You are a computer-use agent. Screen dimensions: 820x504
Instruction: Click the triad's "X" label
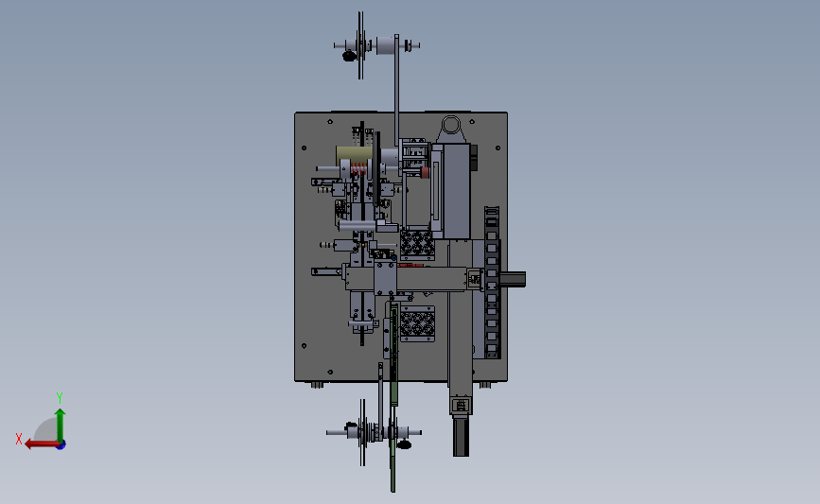click(x=19, y=439)
